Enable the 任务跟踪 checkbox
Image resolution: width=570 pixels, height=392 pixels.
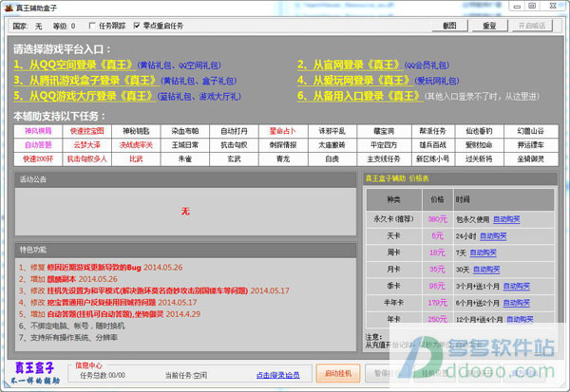[92, 26]
